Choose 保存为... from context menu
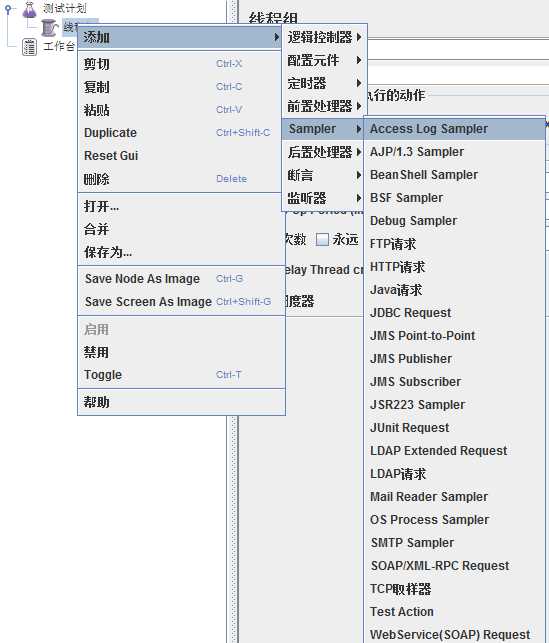 pos(181,252)
